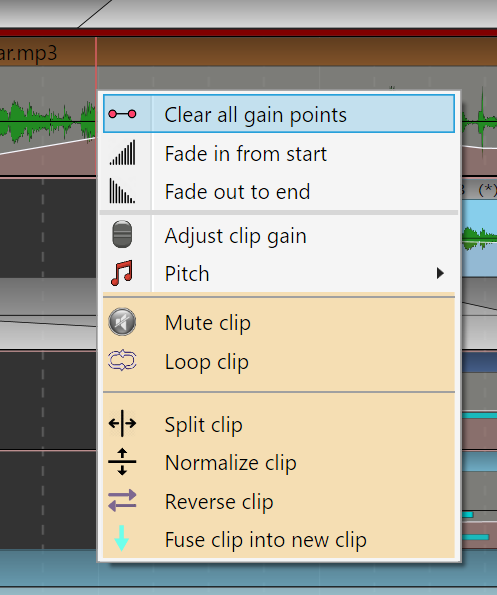Click the split clip arrows icon
Screen dimensions: 497x595
pos(122,423)
